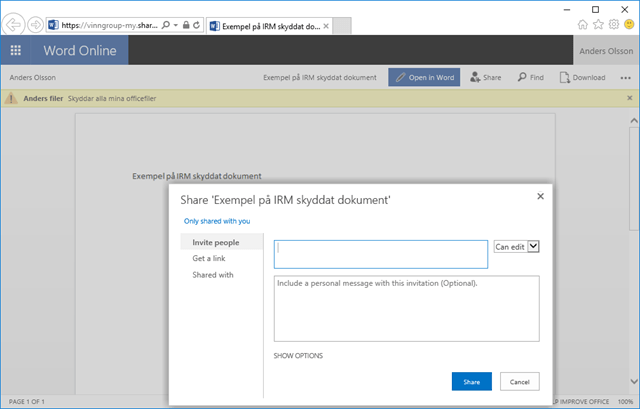Click the blue Share button

[x=471, y=381]
